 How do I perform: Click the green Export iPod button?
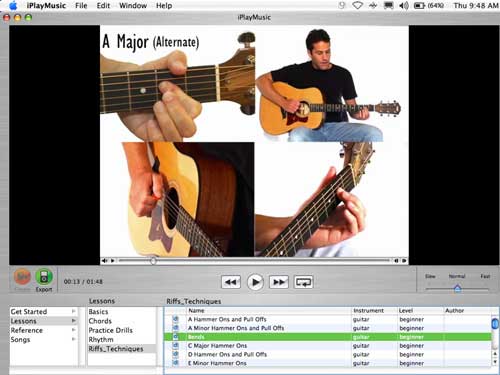click(44, 277)
